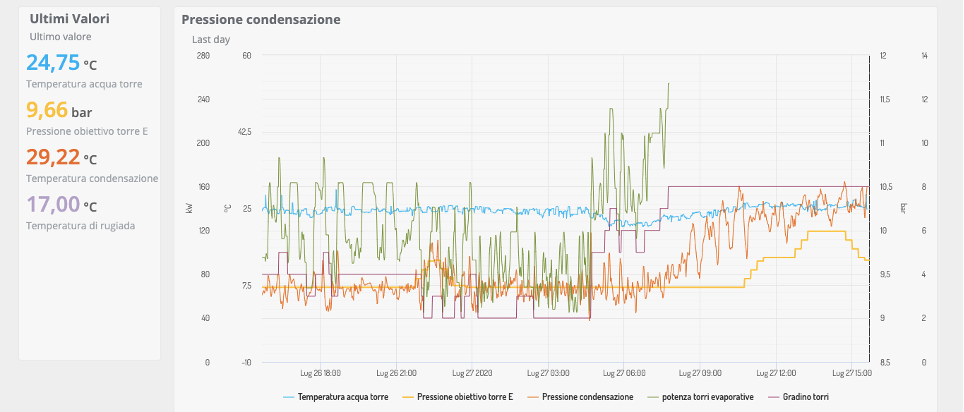This screenshot has height=412, width=964.
Task: Click the 42.5 °C axis tick
Action: pos(243,132)
